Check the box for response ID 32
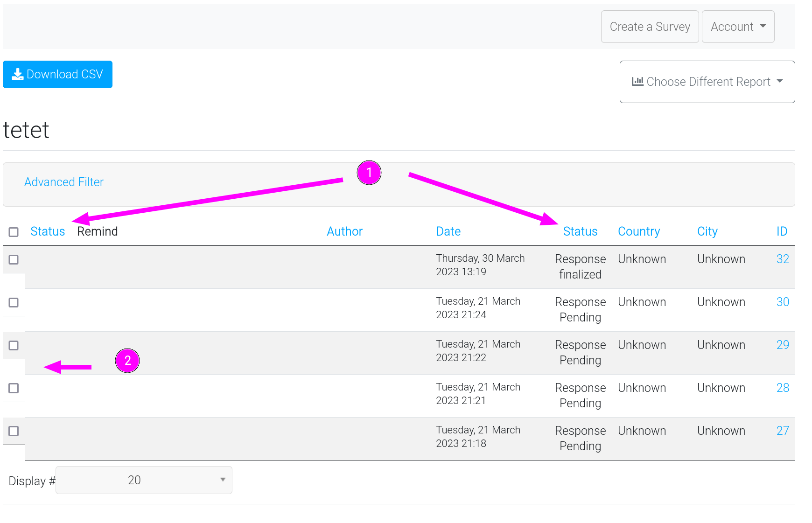The width and height of the screenshot is (812, 523). [14, 259]
